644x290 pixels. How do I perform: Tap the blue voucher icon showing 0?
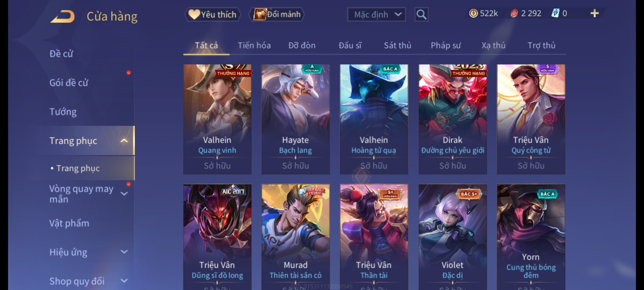point(555,13)
